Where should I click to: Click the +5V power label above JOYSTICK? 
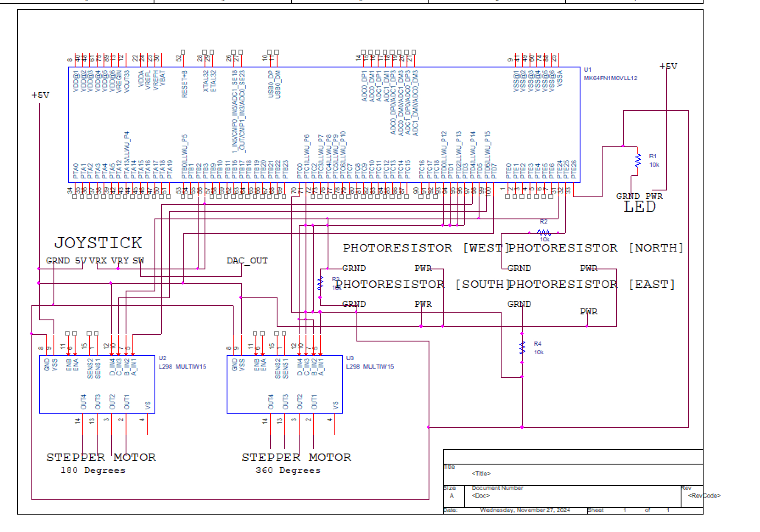click(x=40, y=95)
